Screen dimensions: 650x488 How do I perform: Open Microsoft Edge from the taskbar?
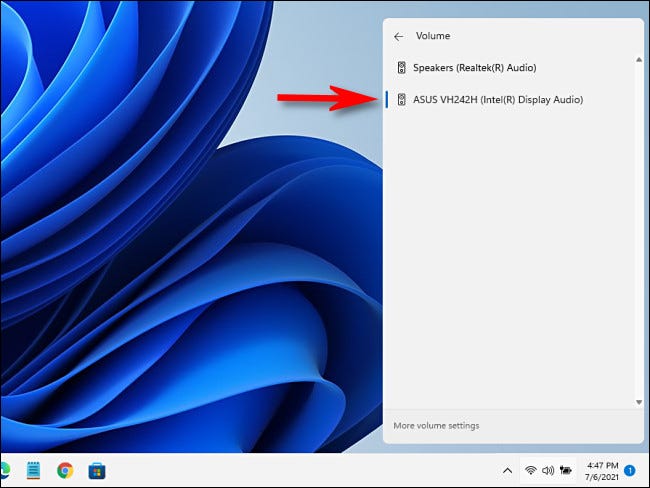(3, 469)
